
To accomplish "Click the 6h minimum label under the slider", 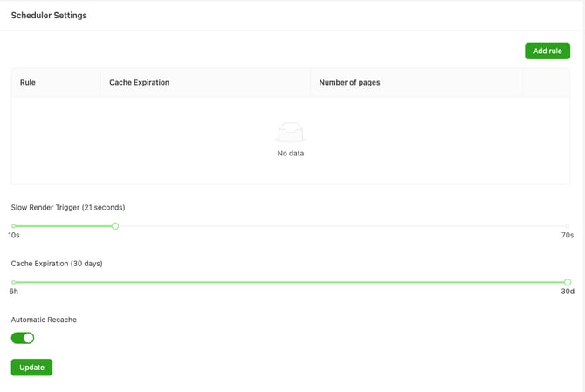I will coord(14,292).
